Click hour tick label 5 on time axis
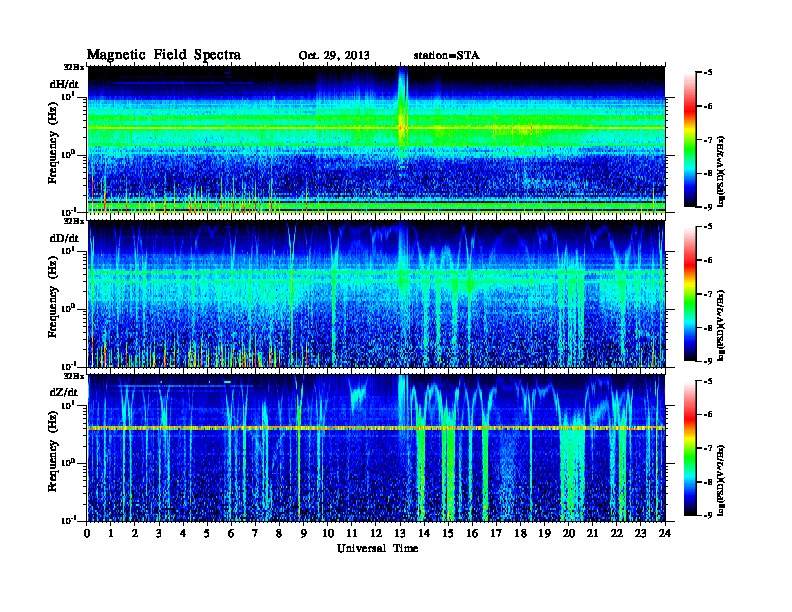 [207, 533]
